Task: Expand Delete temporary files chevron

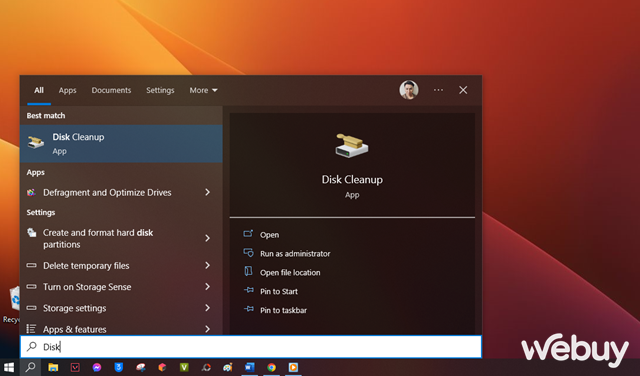Action: [207, 265]
